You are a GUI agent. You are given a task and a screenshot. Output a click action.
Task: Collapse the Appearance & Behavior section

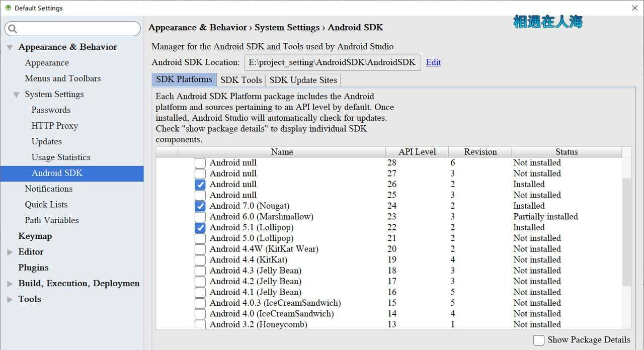coord(10,47)
